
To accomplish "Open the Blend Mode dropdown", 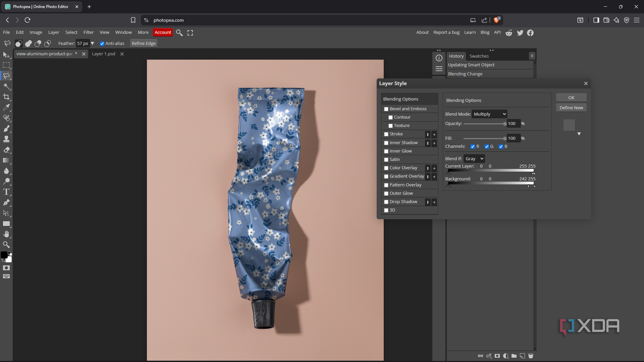I will click(x=489, y=114).
